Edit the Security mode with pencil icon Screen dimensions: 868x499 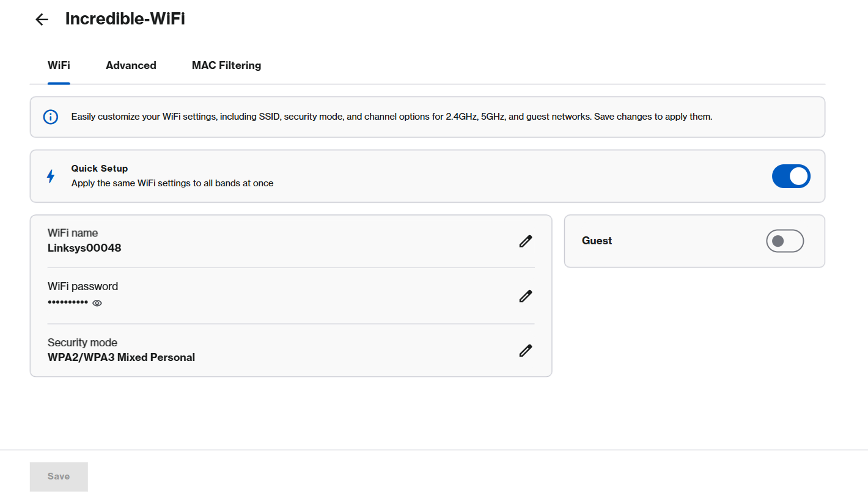[525, 351]
